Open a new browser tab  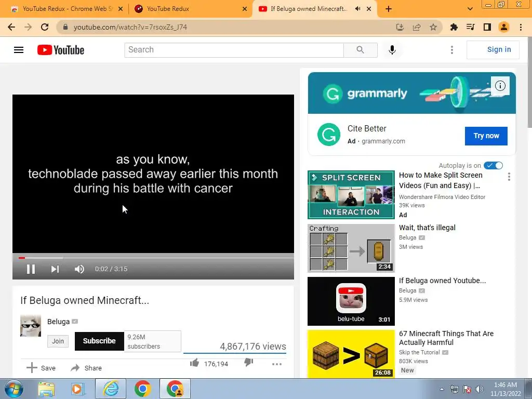tap(389, 9)
